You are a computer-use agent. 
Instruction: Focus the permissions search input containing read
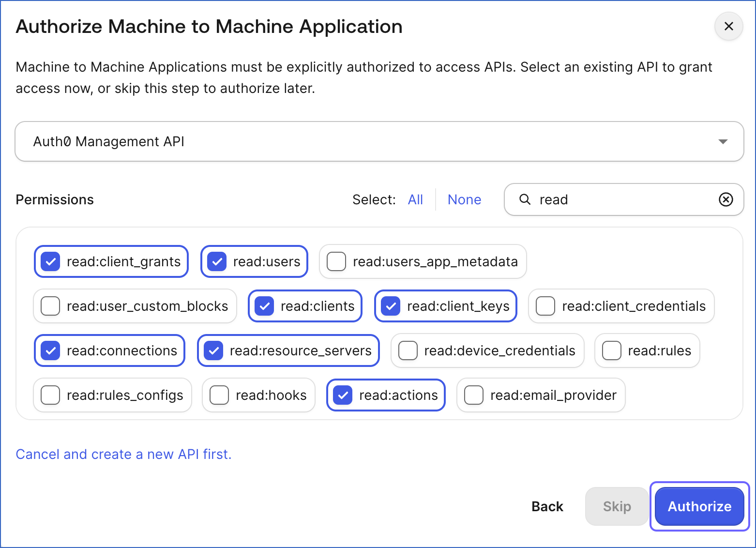(x=624, y=199)
